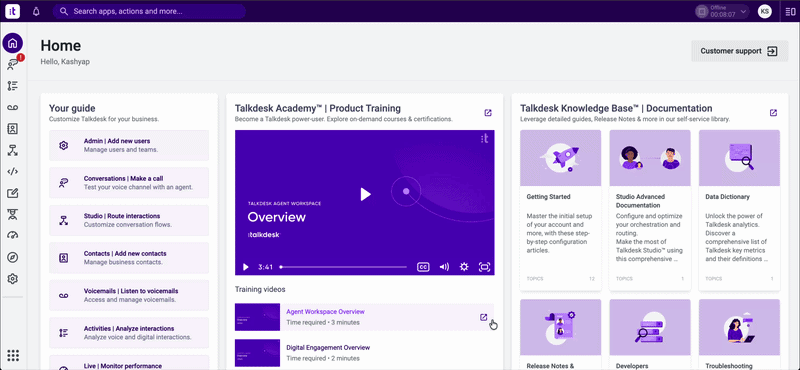Open Voicemails | Listen to voicemails guide

click(129, 295)
